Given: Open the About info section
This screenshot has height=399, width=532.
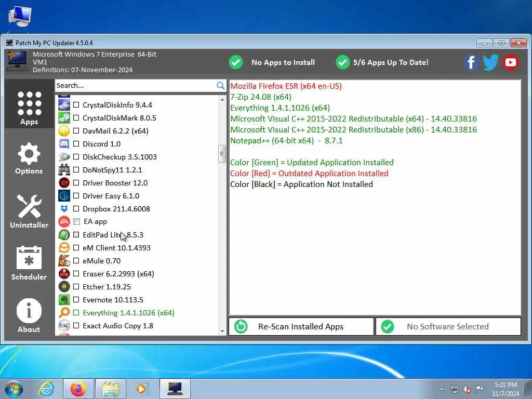Looking at the screenshot, I should tap(29, 315).
